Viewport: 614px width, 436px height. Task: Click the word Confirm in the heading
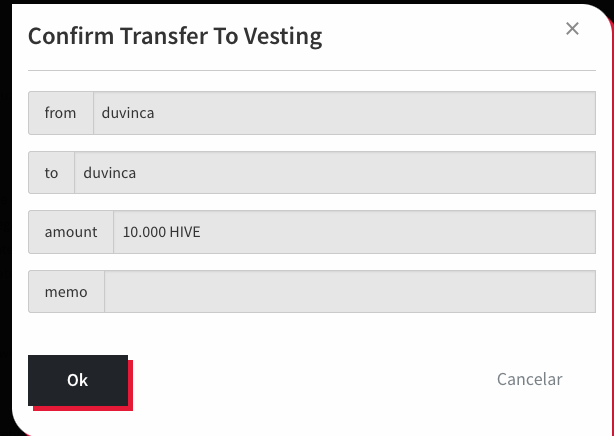tap(71, 36)
